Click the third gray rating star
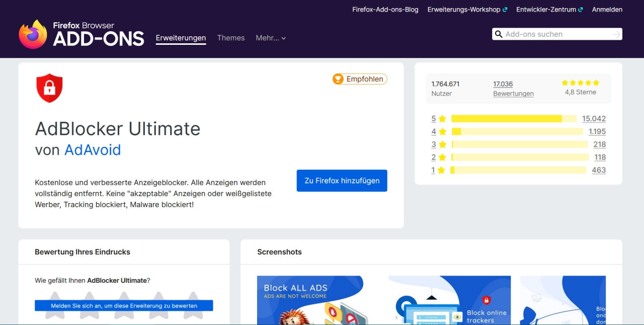 pos(124,305)
